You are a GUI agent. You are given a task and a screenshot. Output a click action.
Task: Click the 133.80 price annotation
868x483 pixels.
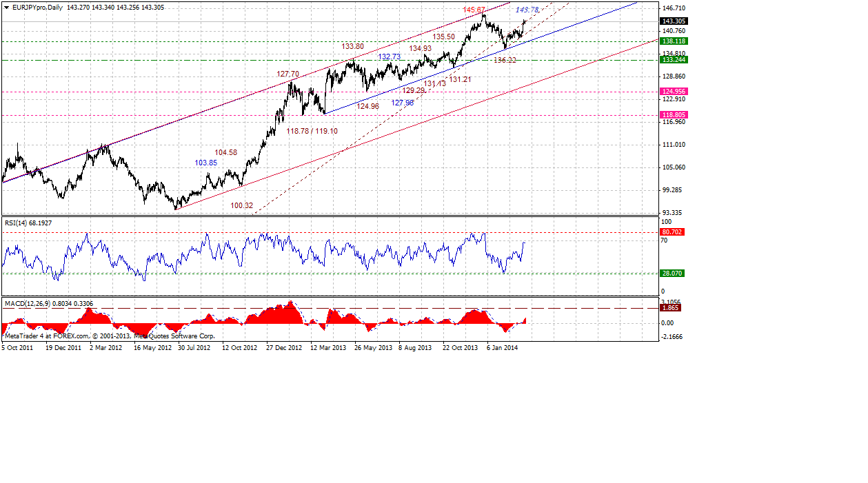click(x=353, y=46)
